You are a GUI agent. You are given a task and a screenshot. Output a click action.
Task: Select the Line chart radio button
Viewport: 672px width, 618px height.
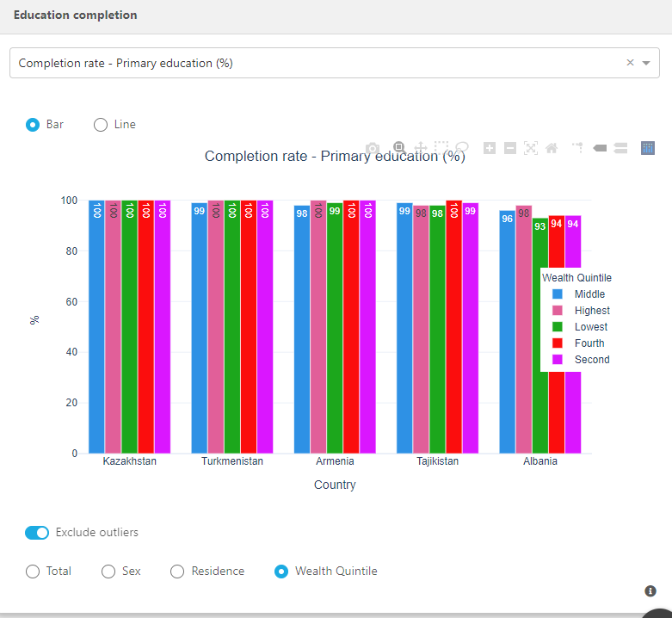(x=101, y=125)
